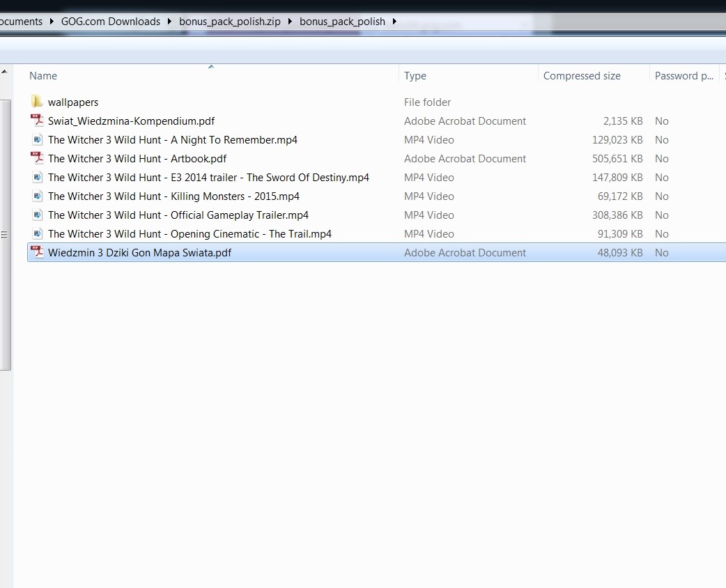Select The Witcher 3 Wild Hunt - Artbook.pdf
The image size is (726, 588).
coord(137,159)
